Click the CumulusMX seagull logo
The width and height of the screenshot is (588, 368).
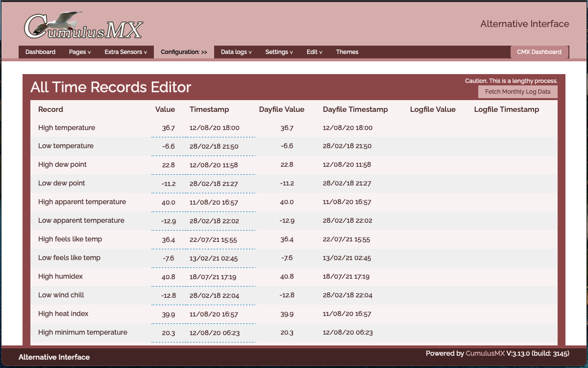tap(83, 26)
